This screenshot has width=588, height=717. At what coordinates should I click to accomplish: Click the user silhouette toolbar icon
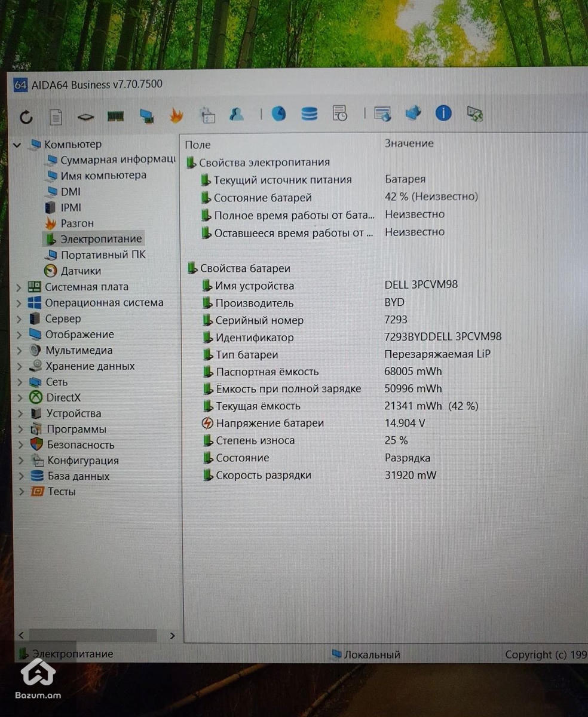coord(237,114)
